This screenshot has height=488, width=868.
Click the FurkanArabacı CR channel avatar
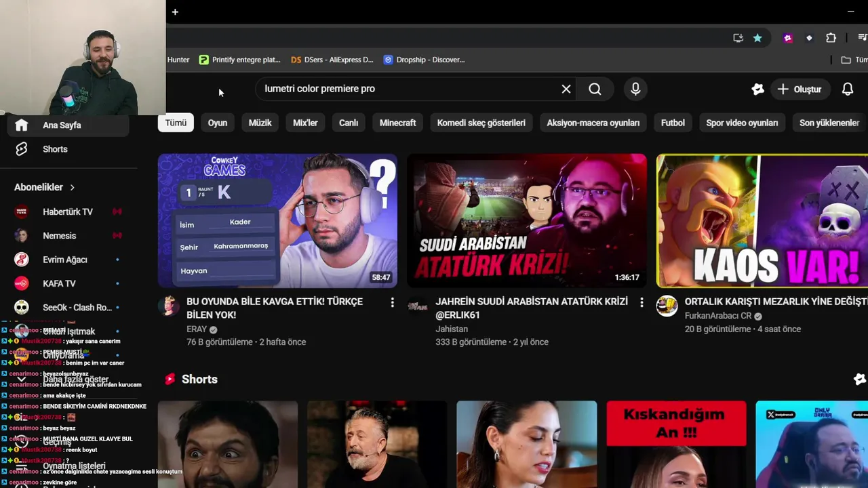(667, 306)
